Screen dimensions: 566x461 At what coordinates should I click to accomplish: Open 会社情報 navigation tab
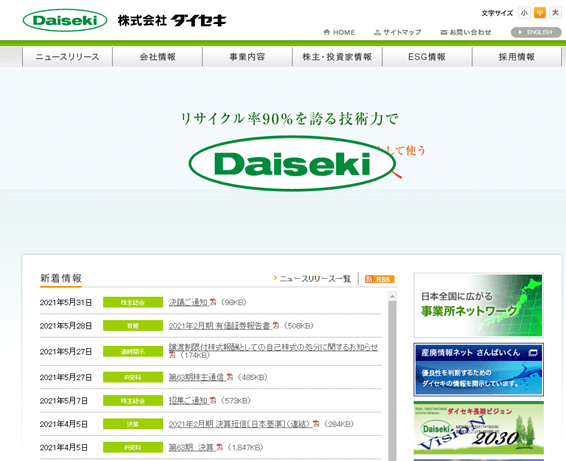pos(157,57)
